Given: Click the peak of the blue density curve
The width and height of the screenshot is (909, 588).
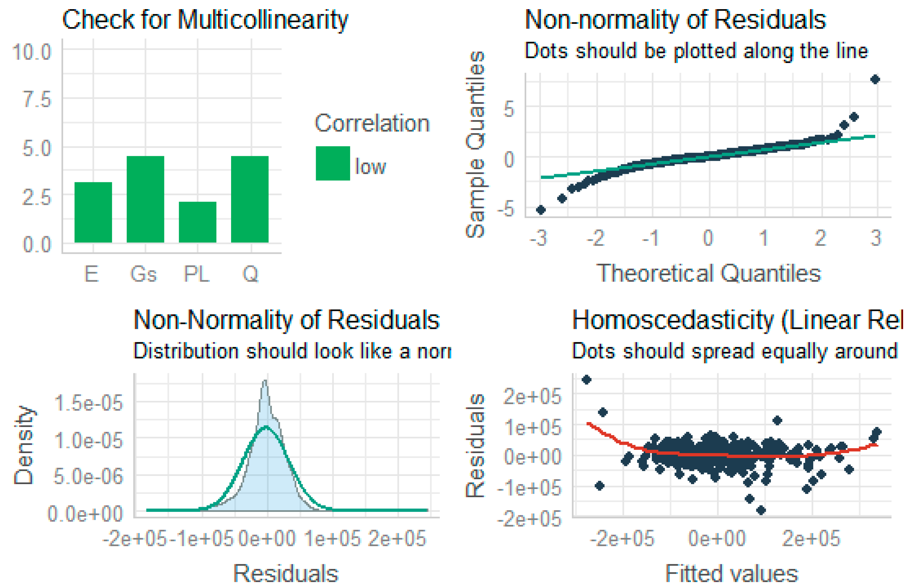Looking at the screenshot, I should point(265,382).
